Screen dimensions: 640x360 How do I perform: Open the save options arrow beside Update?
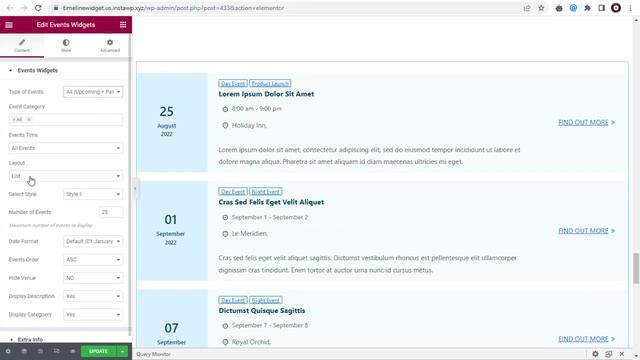[x=122, y=351]
